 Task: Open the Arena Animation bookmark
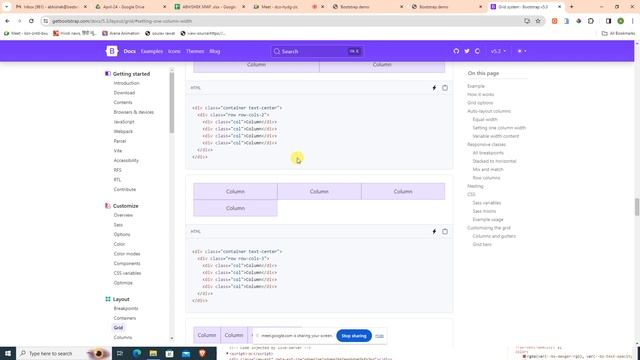(121, 33)
